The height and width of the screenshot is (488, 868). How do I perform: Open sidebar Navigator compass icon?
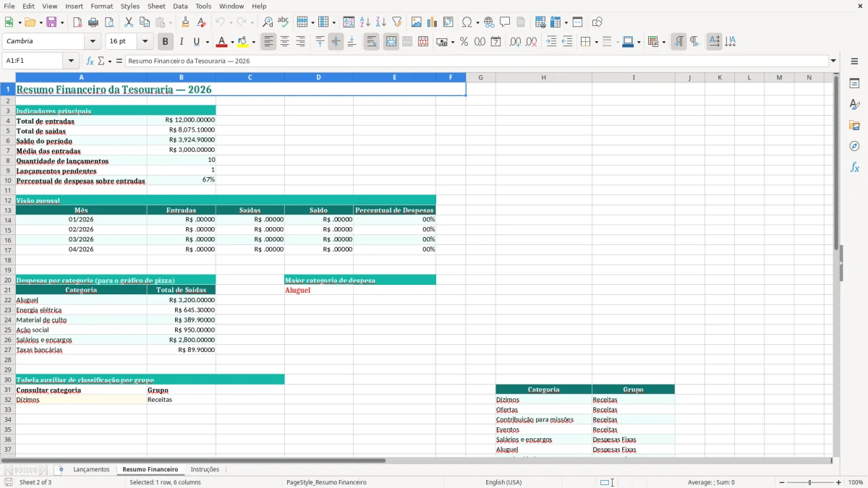pos(854,146)
